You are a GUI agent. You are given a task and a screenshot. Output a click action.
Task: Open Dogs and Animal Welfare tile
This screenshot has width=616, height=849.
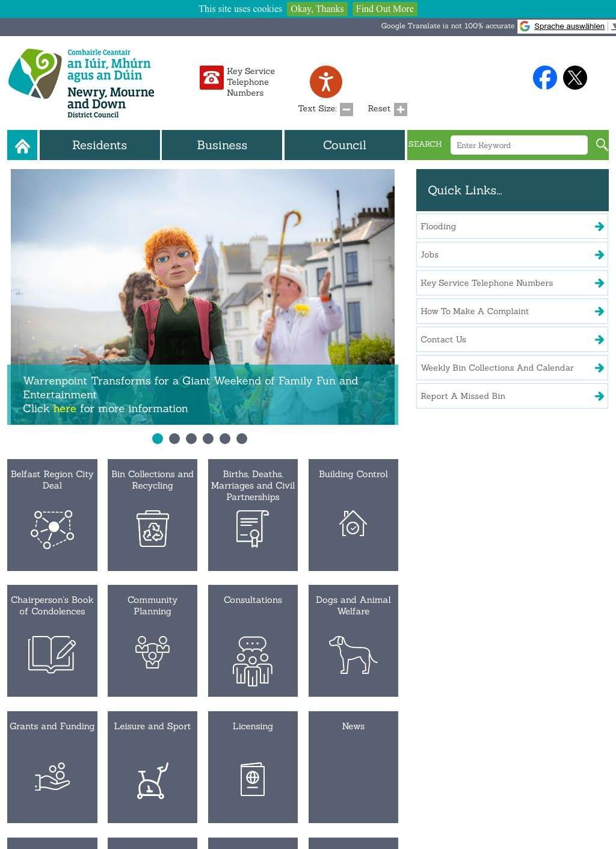click(x=353, y=640)
